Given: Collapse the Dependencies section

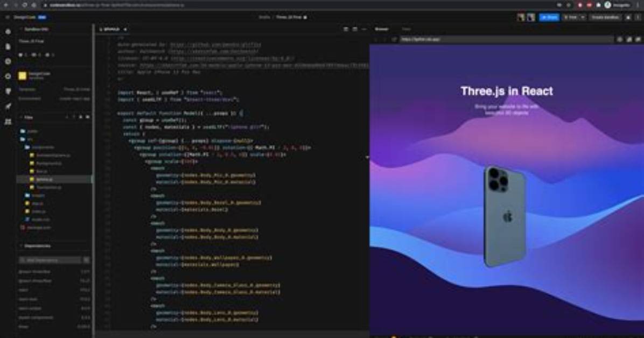Looking at the screenshot, I should [x=21, y=246].
